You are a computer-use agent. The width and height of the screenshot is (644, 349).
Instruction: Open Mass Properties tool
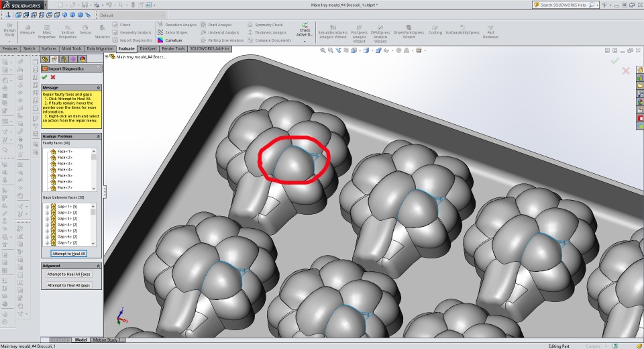[47, 32]
